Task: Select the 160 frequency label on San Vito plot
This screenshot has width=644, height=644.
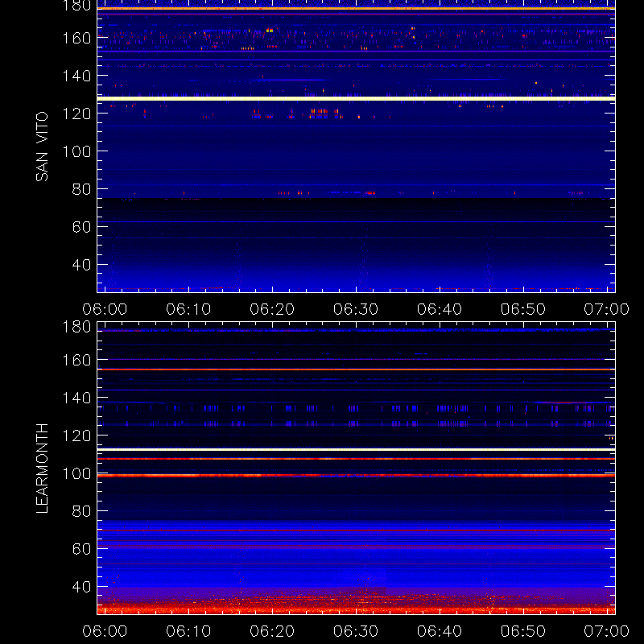Action: 76,38
